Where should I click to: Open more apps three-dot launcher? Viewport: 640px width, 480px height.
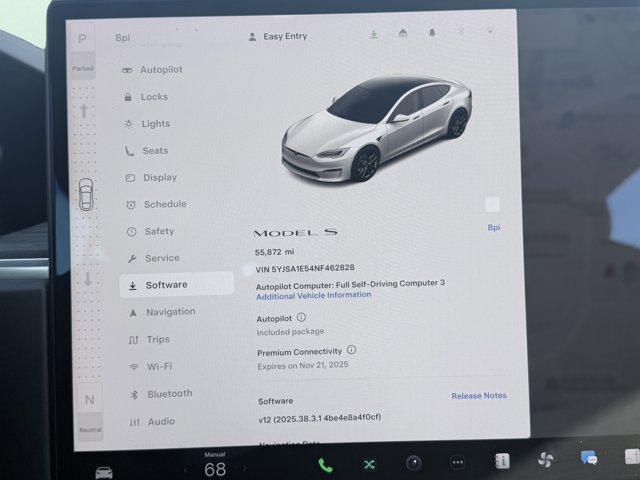(x=457, y=463)
